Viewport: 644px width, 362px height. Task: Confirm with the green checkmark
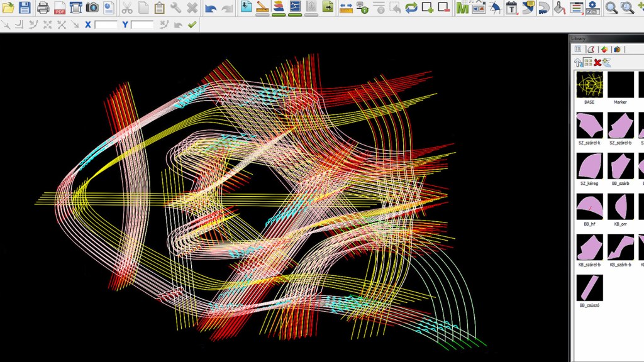click(192, 25)
